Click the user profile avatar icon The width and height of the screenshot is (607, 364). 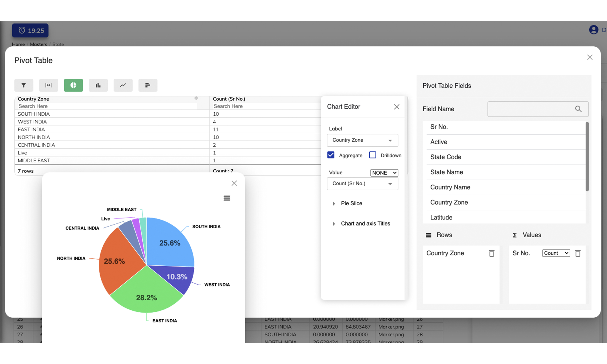pyautogui.click(x=593, y=30)
